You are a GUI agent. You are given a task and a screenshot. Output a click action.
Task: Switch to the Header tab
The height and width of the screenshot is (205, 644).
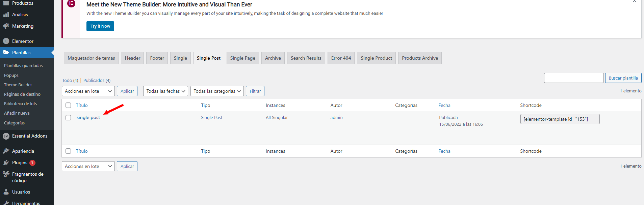point(132,58)
